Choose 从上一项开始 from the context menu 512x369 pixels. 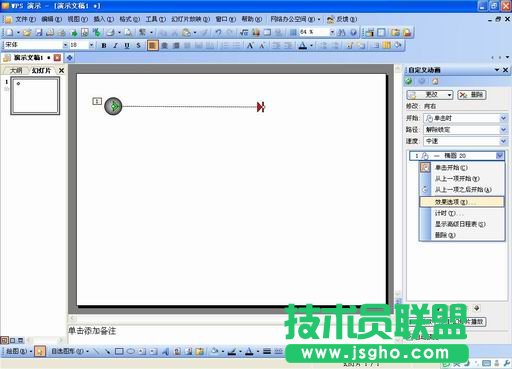click(x=462, y=179)
